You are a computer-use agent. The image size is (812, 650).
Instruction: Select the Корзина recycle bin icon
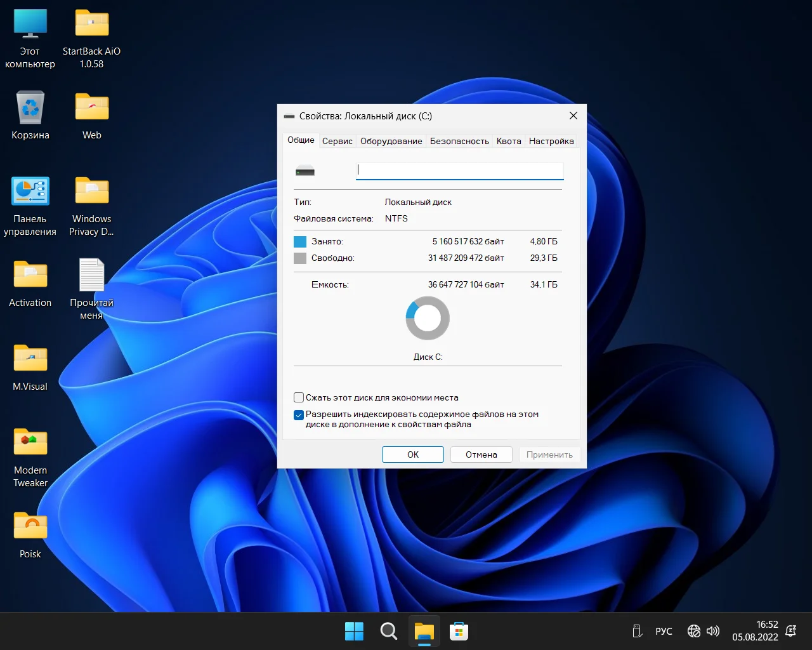30,116
